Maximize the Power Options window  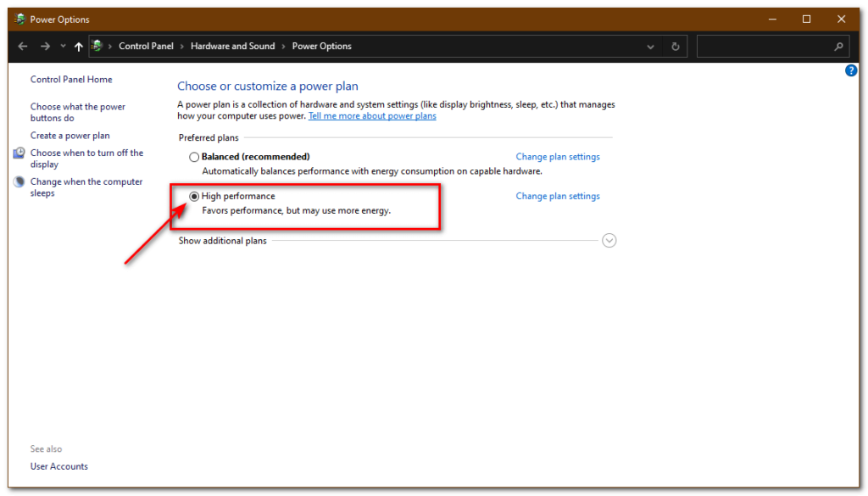[x=807, y=20]
